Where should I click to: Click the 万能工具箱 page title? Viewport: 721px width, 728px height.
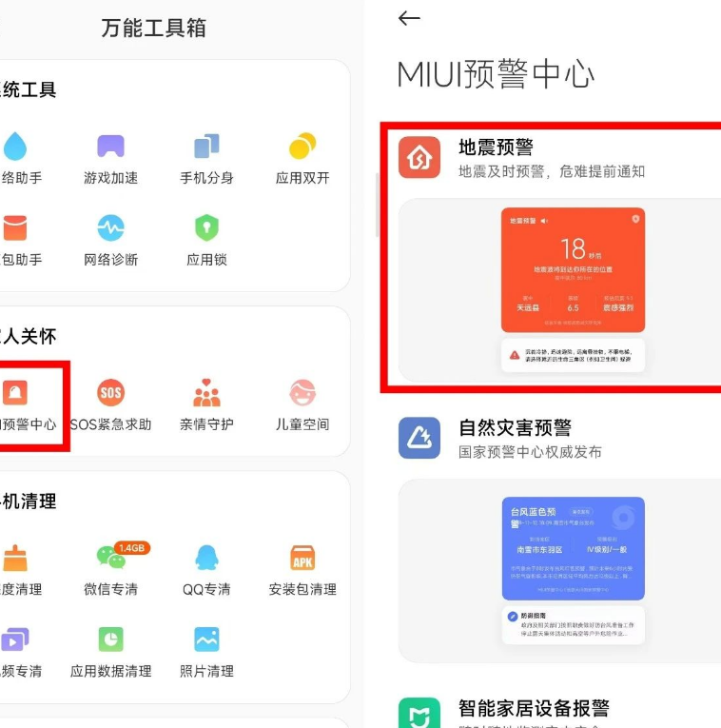pos(153,28)
